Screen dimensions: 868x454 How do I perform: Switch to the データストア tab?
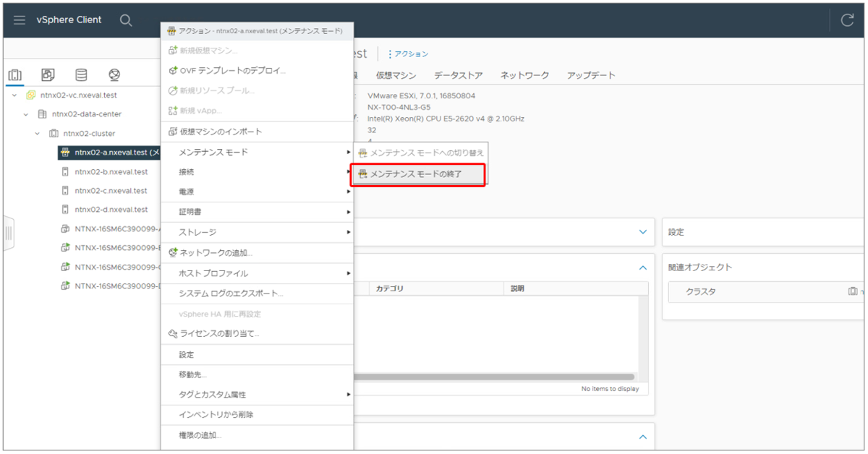(459, 75)
